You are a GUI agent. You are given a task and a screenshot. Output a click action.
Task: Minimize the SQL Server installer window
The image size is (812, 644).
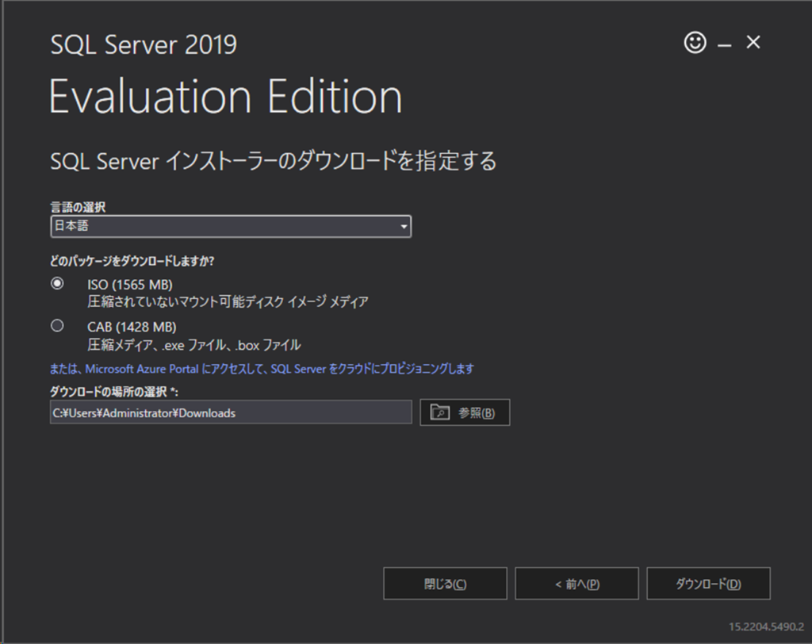click(x=724, y=45)
